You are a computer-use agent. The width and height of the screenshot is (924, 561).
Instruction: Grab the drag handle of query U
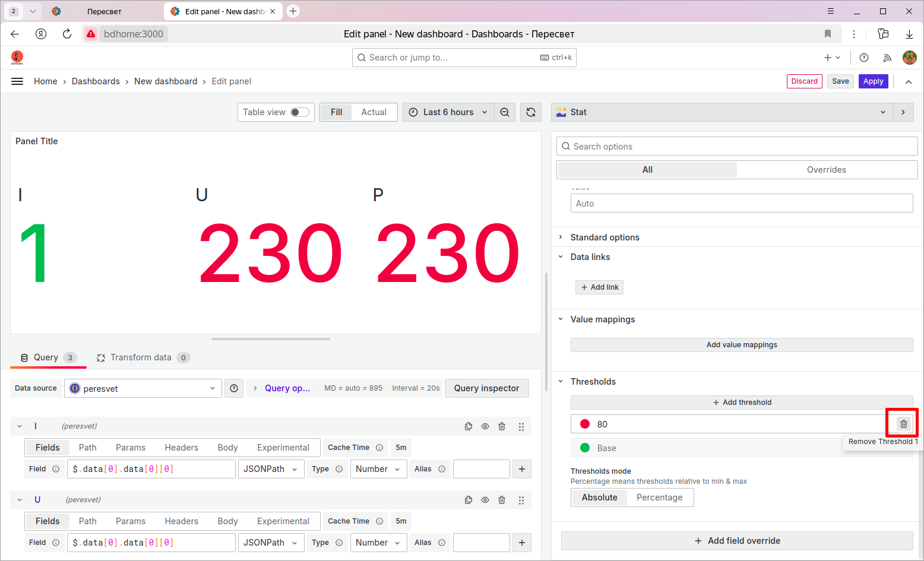point(521,500)
